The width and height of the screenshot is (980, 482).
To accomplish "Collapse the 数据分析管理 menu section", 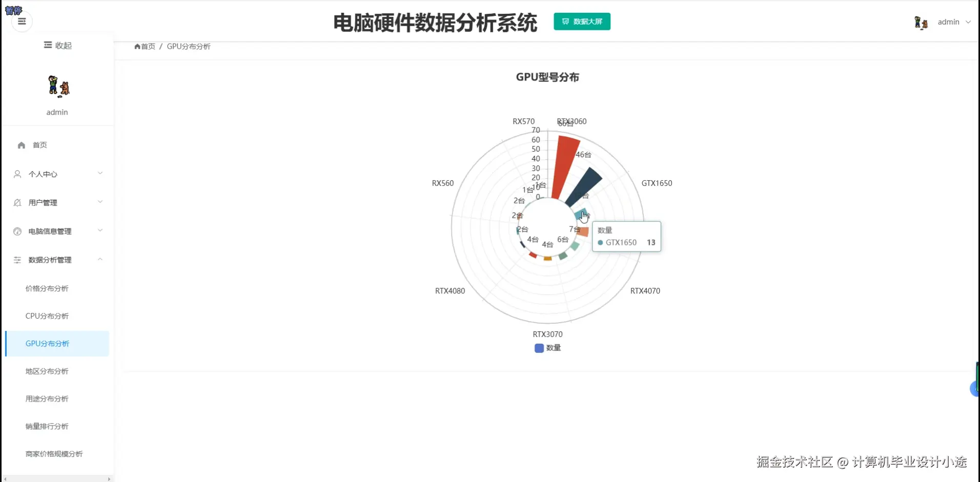I will (x=57, y=260).
